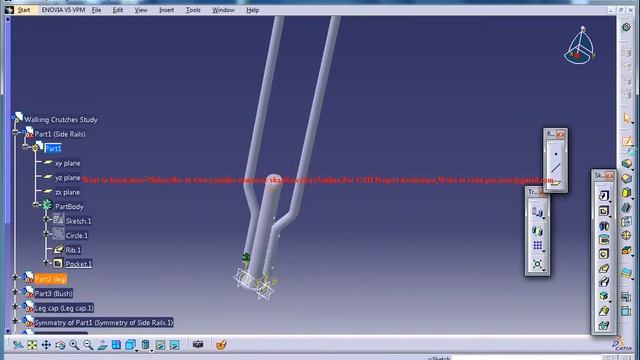Click the Groove icon in sketch-based features toolbar
The image size is (640, 360).
[604, 240]
